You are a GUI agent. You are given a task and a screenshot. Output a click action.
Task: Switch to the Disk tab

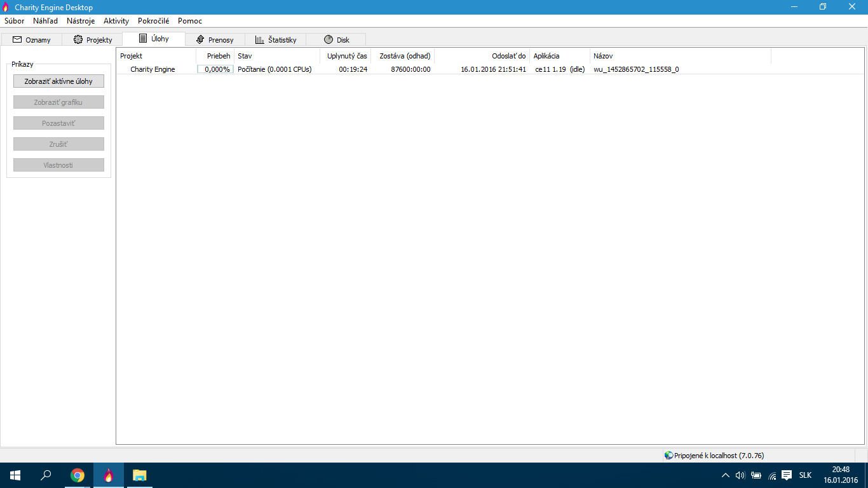(336, 39)
